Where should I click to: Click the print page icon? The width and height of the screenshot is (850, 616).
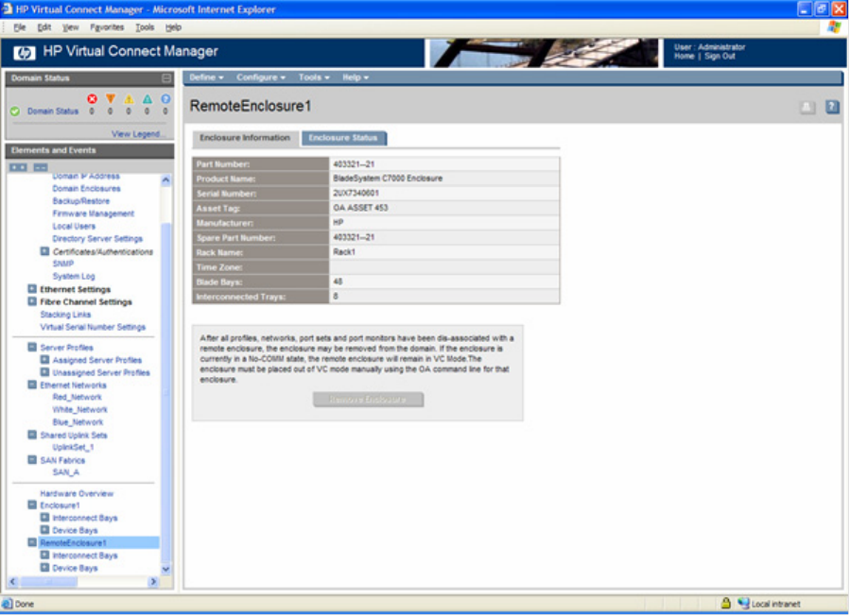807,108
